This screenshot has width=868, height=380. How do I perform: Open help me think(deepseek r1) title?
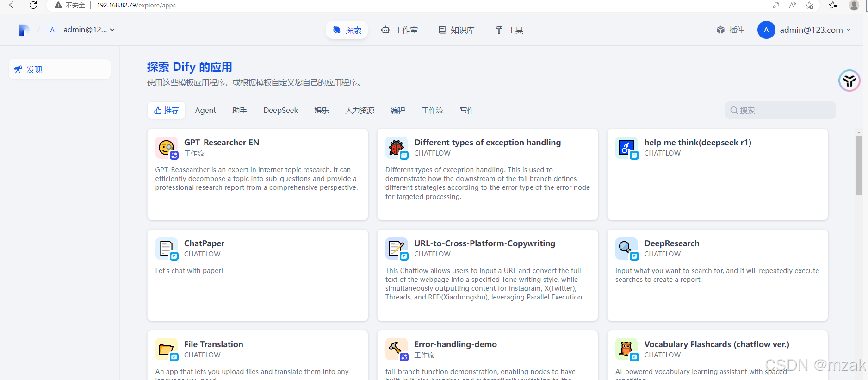[698, 143]
